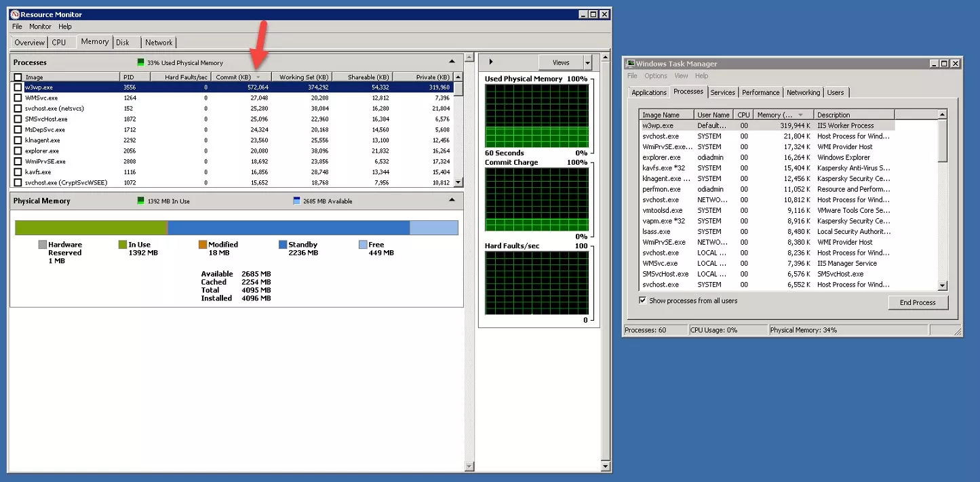
Task: Click the 33% Used Physical Memory icon
Action: coord(141,62)
